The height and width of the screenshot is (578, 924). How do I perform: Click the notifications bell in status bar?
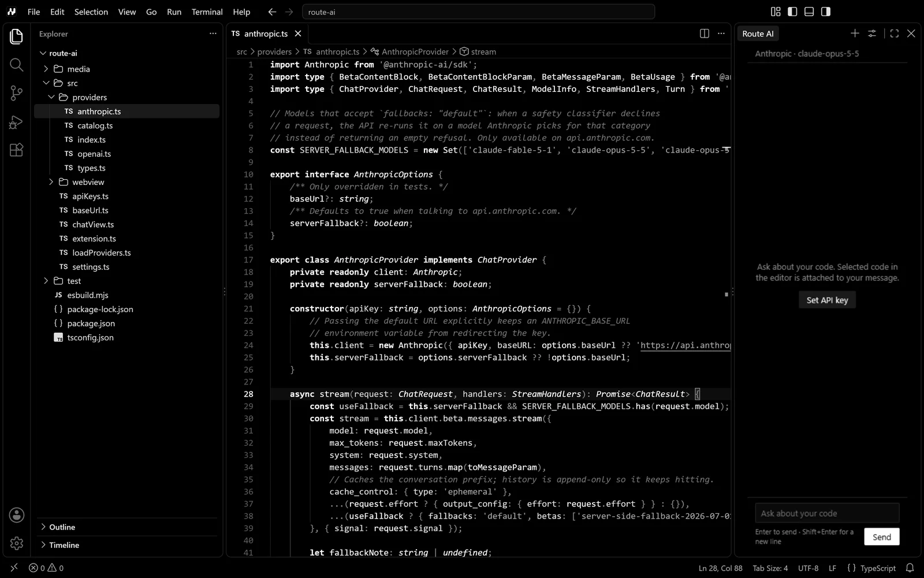click(x=910, y=568)
